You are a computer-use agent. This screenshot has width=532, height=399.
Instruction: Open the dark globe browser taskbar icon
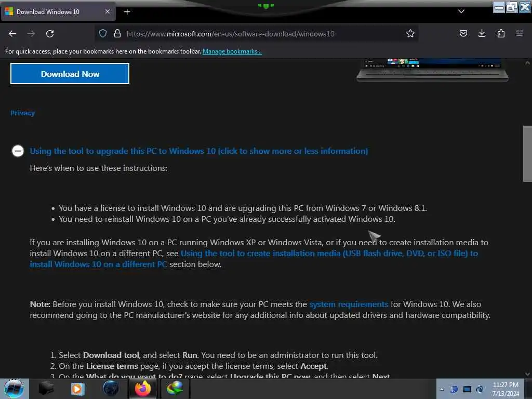coord(111,389)
